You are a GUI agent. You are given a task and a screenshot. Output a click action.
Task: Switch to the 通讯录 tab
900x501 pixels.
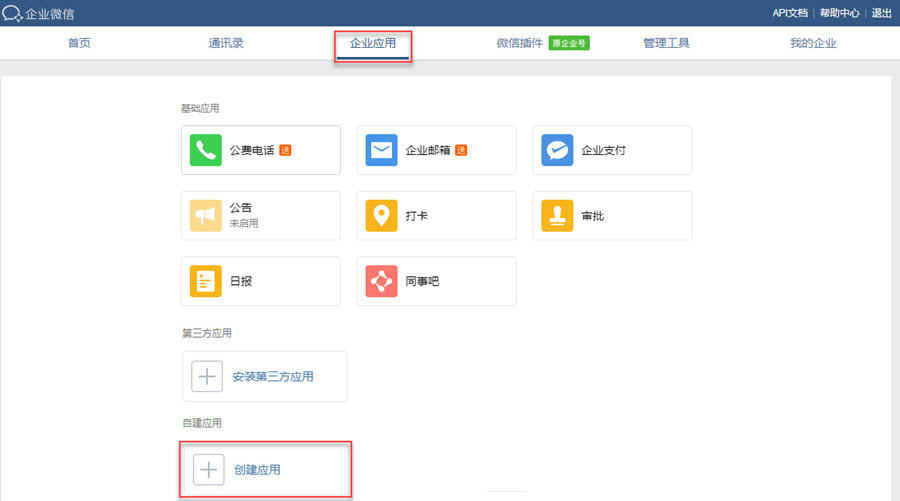(x=226, y=43)
